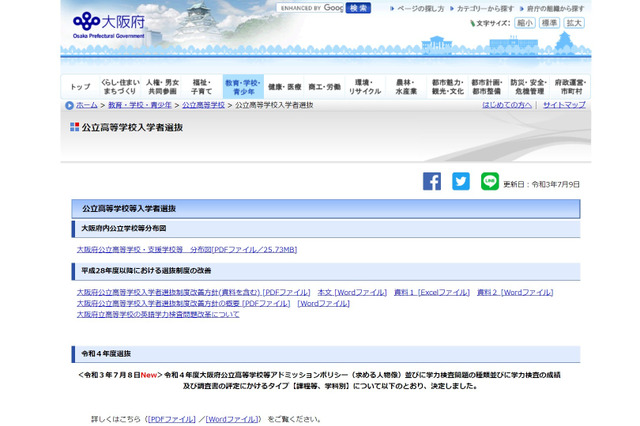The width and height of the screenshot is (640, 426).
Task: Open 府政運営・市町村 tab
Action: (x=570, y=87)
